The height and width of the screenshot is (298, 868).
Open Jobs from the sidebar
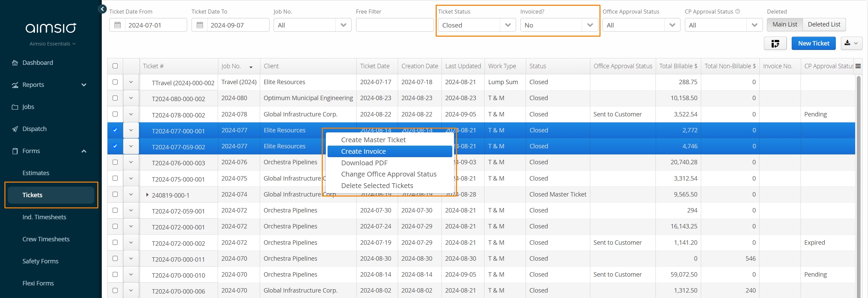tap(28, 107)
